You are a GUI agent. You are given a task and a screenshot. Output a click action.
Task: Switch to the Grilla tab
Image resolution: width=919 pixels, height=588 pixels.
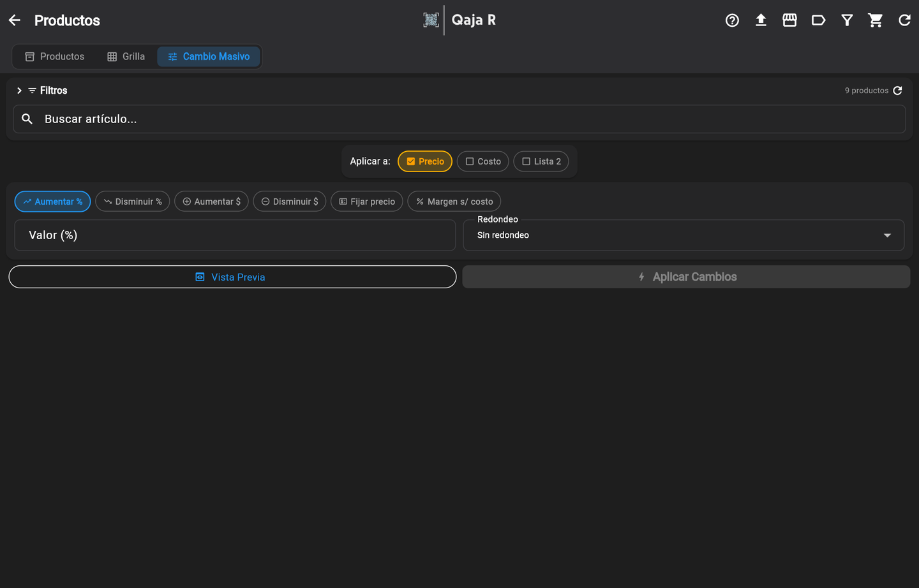pos(126,57)
